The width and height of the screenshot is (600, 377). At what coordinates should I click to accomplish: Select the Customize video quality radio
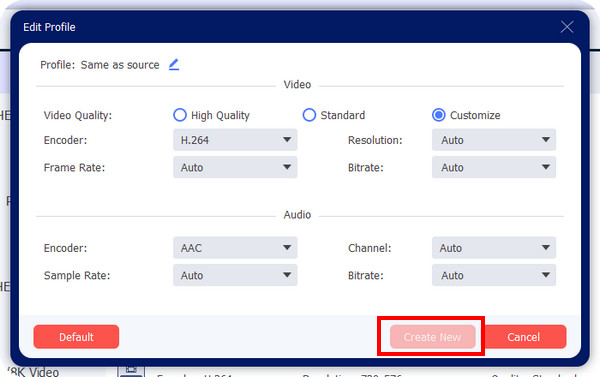[439, 115]
